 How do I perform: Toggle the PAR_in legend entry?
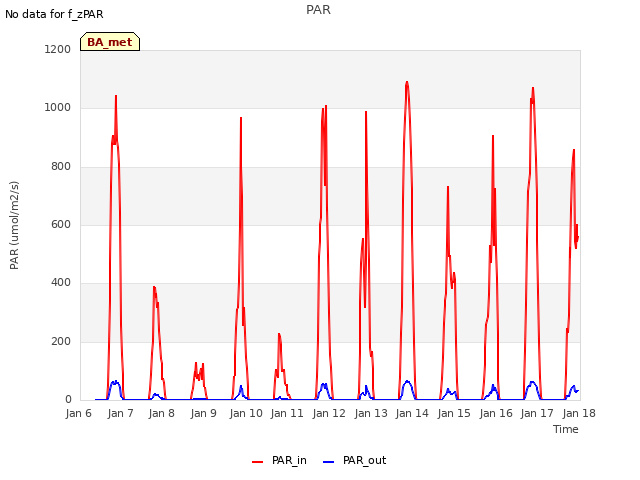click(280, 460)
